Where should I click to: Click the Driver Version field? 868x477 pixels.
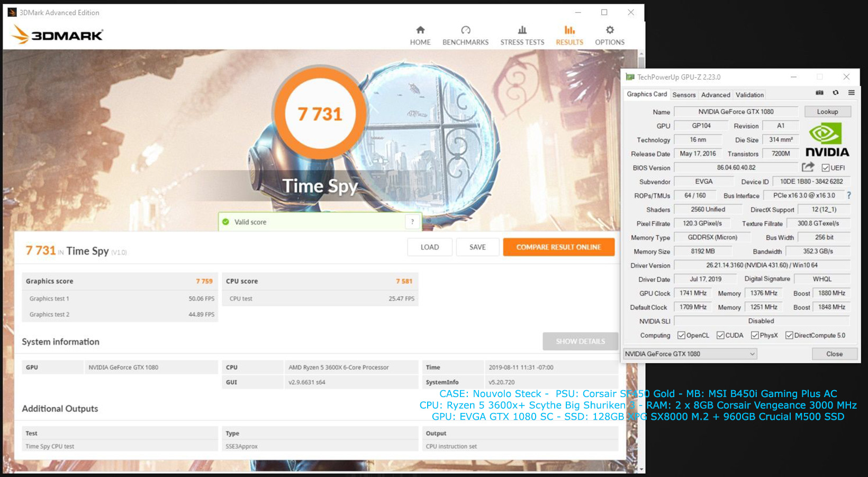[762, 265]
